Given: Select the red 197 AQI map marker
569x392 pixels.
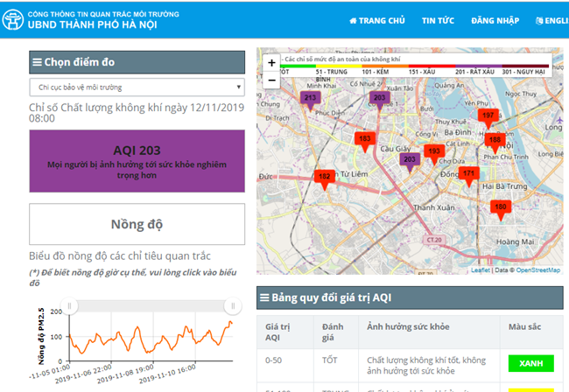Looking at the screenshot, I should [x=488, y=115].
